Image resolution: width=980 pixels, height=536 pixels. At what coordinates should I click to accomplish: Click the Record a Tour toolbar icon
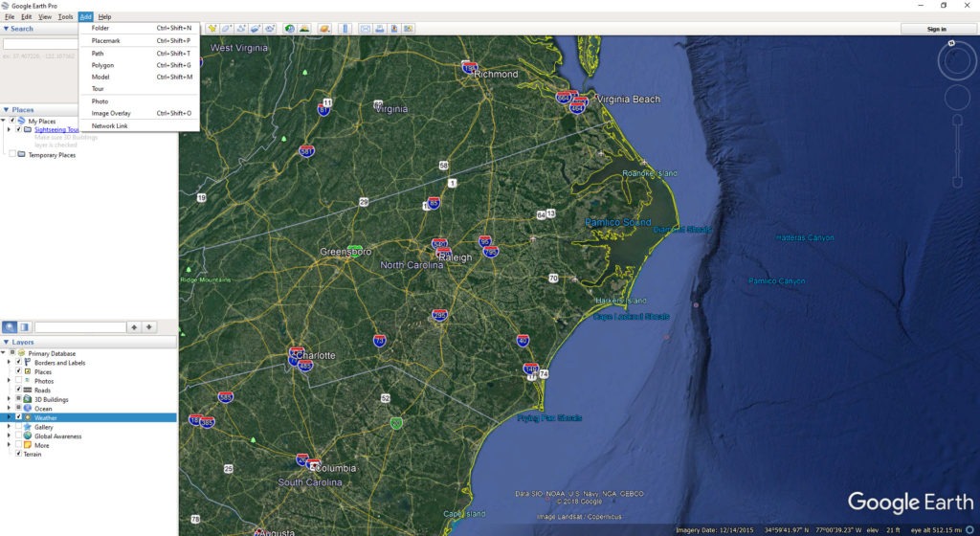point(270,29)
